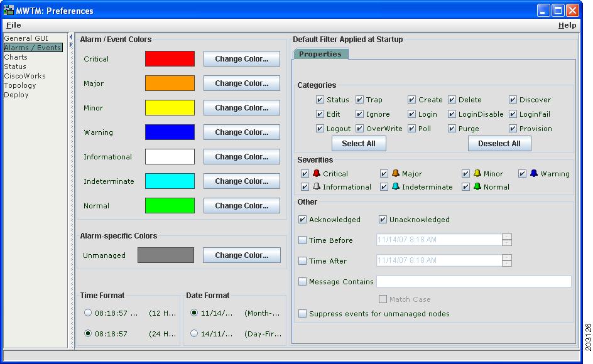
Task: Switch to the Properties tab
Action: pos(320,54)
